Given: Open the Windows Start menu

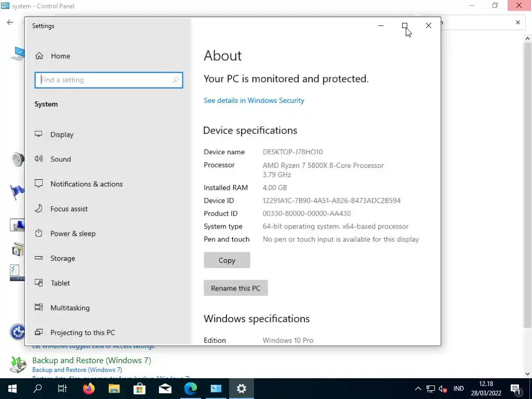Looking at the screenshot, I should [x=12, y=389].
